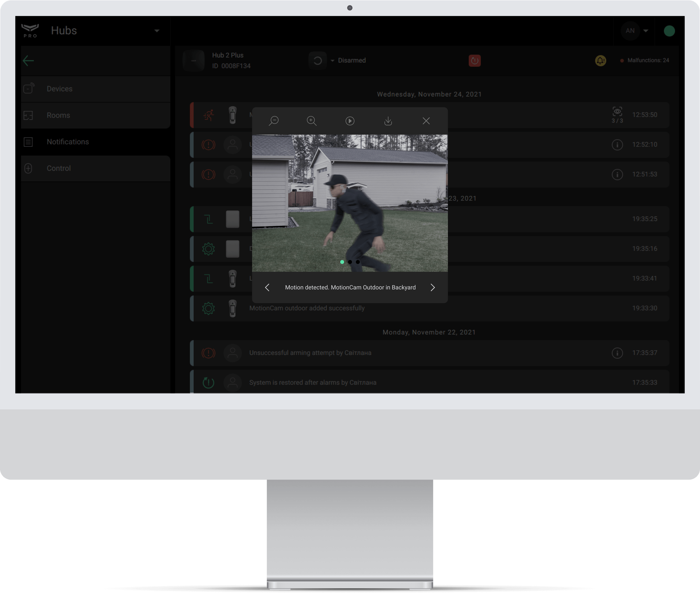Open the yellow alarm bell notification icon

tap(601, 60)
